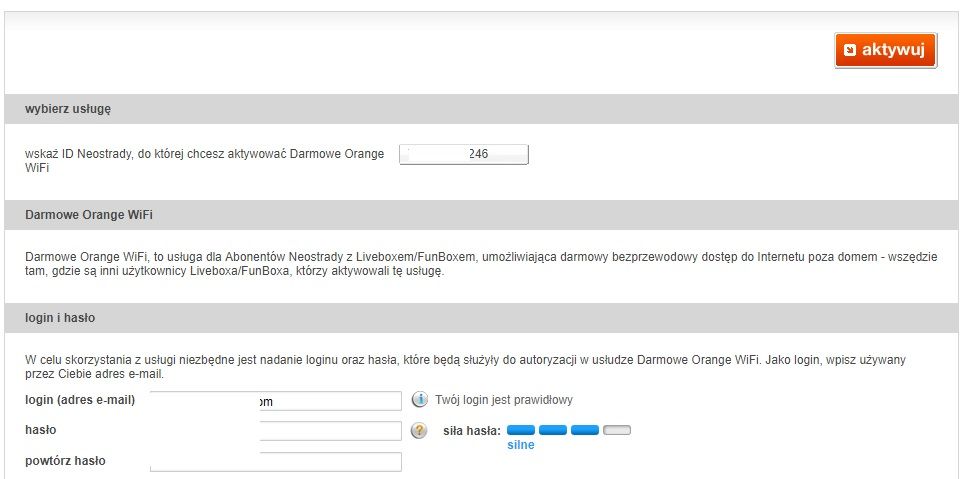Viewport: 967px width, 479px height.
Task: Click the "login (adres e-mail)" field label
Action: (x=80, y=400)
